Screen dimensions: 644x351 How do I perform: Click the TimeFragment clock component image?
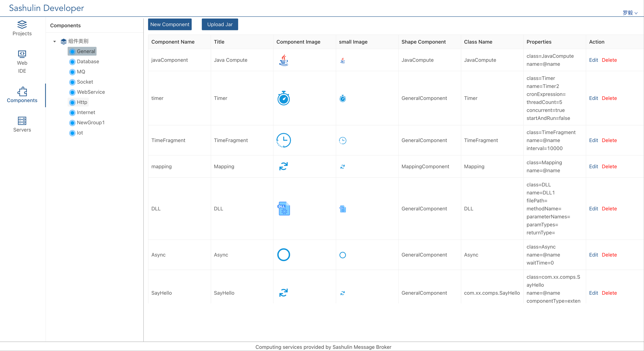pos(284,140)
